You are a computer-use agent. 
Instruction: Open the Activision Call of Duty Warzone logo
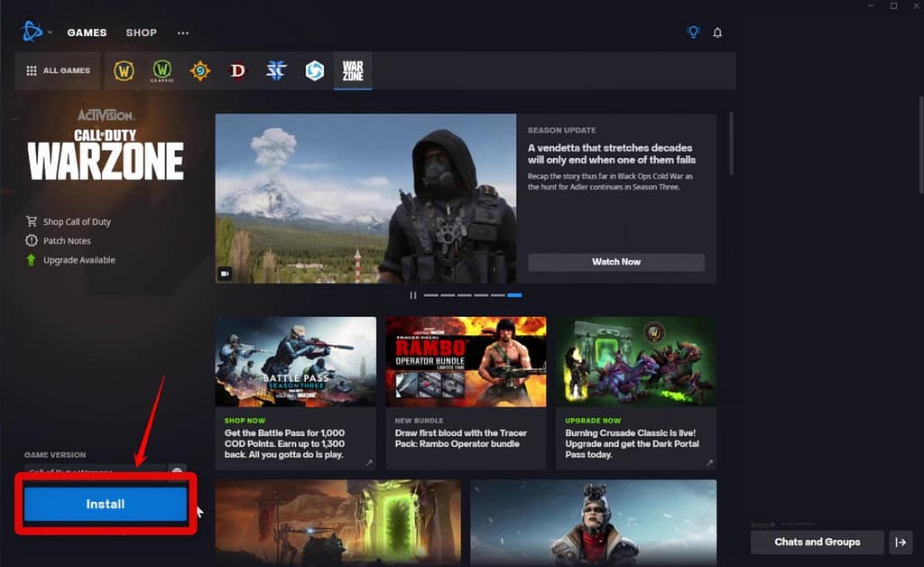coord(106,144)
